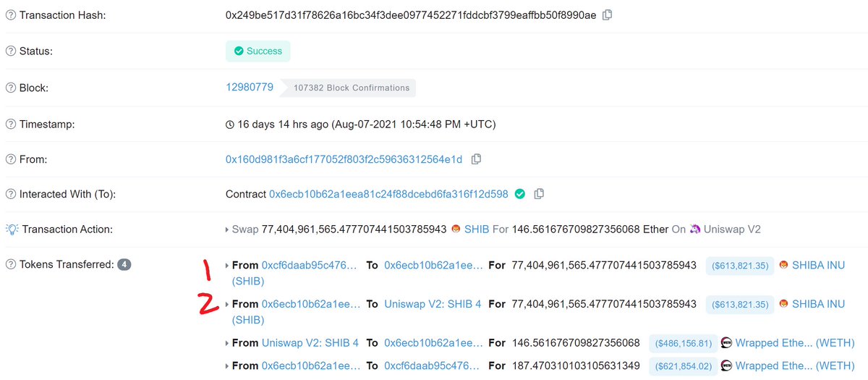Expand the 187.47 WETH transfer arrow

coord(228,367)
